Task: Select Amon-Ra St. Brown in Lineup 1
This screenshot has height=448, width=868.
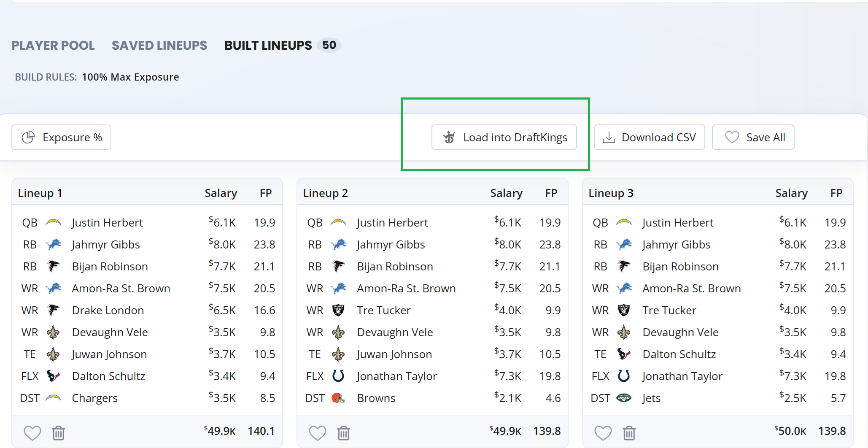Action: pyautogui.click(x=121, y=288)
